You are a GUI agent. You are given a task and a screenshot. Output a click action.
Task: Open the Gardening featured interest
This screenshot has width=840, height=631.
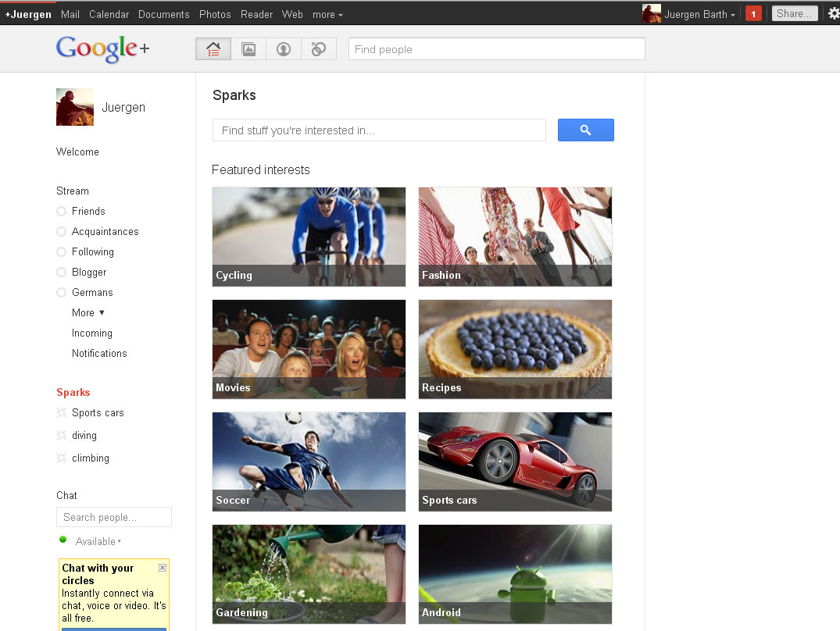(309, 574)
